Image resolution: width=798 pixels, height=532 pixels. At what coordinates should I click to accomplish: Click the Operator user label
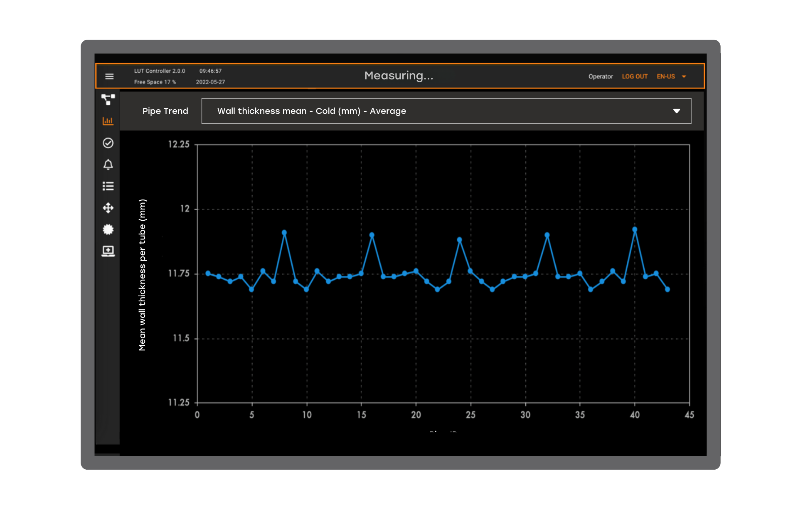(x=601, y=76)
